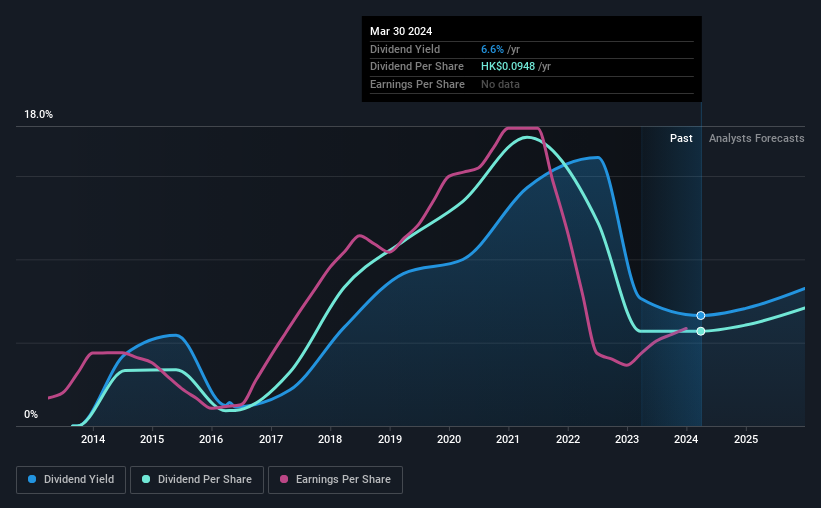Image resolution: width=821 pixels, height=508 pixels.
Task: Click the Mar 30 2024 tooltip date
Action: pos(401,31)
